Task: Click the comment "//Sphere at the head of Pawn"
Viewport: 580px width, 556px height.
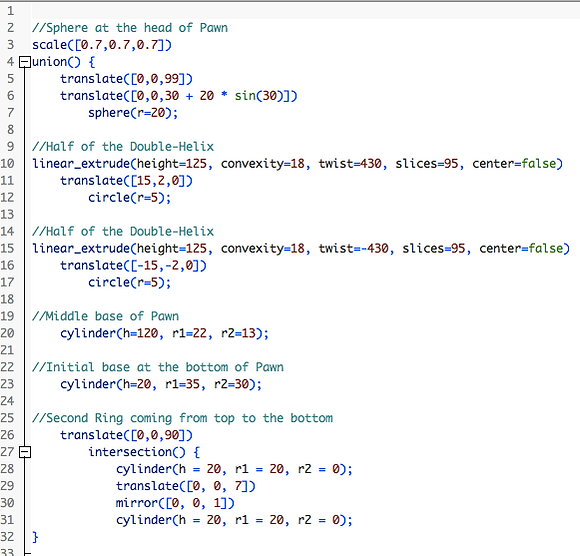Action: coord(130,28)
